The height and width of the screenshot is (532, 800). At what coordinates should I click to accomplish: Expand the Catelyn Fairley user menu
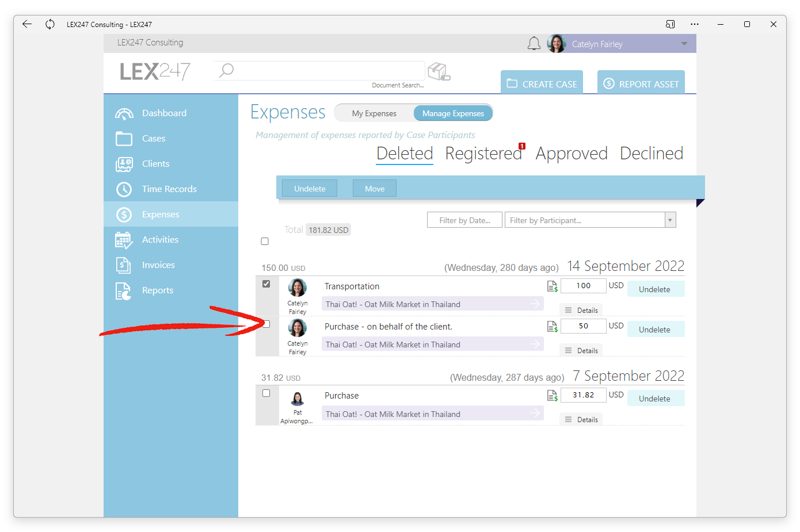tap(684, 44)
